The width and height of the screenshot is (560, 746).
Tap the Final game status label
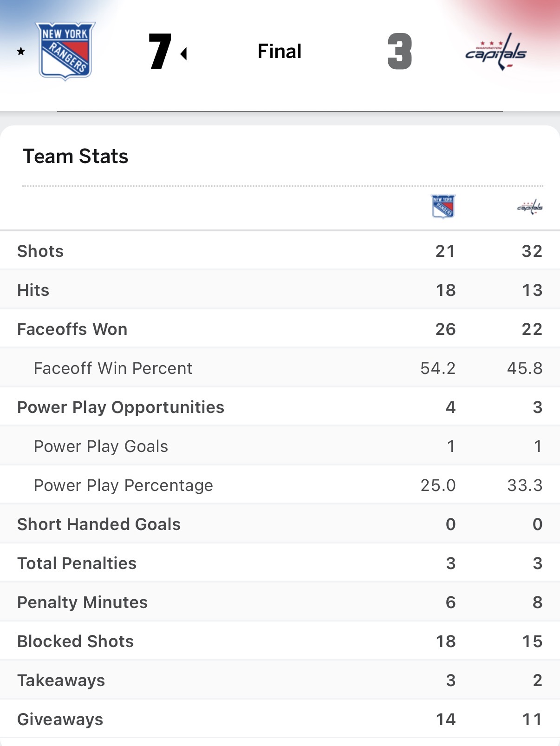tap(280, 51)
